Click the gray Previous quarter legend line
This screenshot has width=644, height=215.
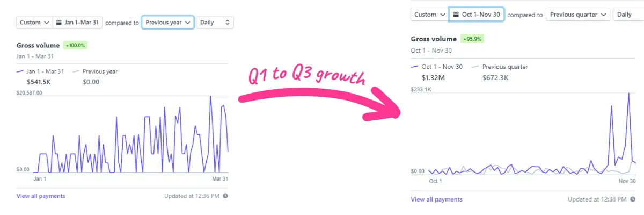point(475,67)
